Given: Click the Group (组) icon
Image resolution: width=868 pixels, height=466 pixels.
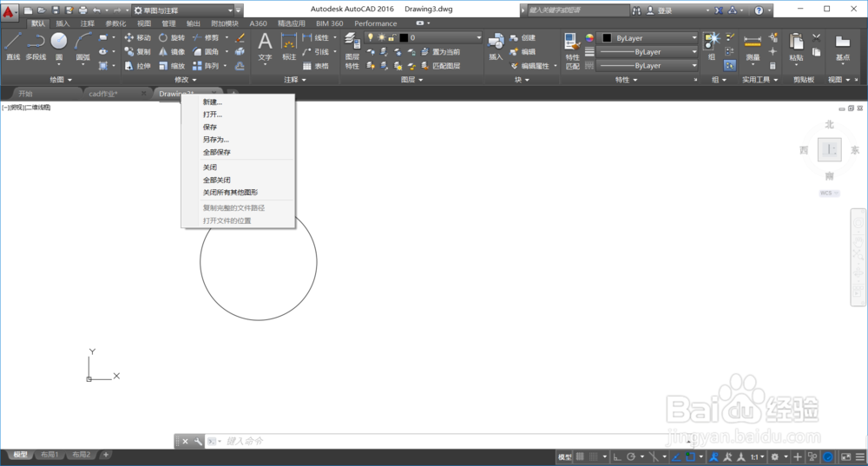Looking at the screenshot, I should (712, 47).
